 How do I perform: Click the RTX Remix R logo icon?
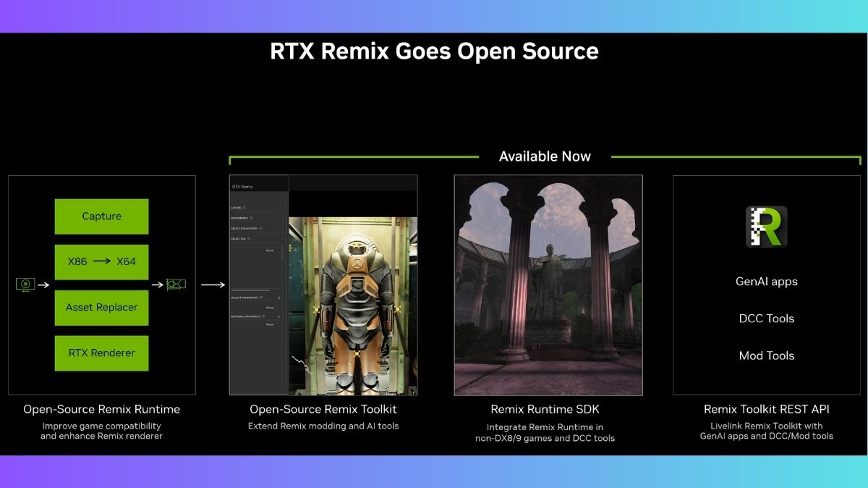click(766, 227)
